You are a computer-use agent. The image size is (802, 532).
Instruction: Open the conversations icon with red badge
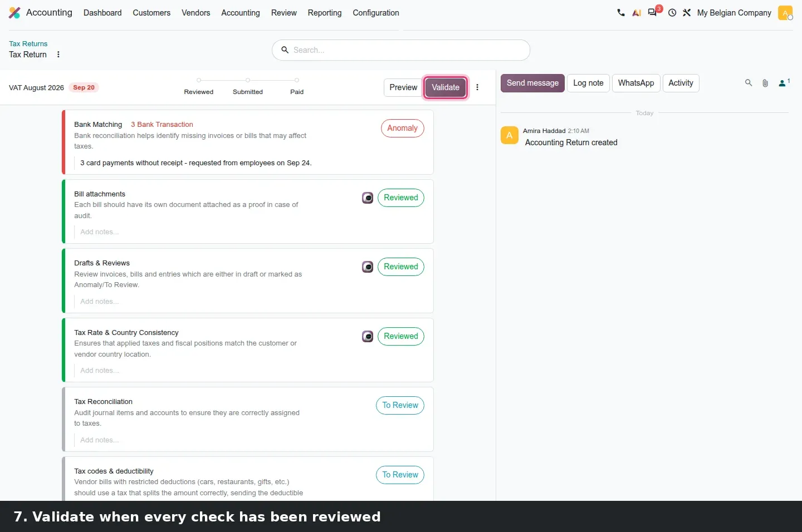tap(653, 12)
